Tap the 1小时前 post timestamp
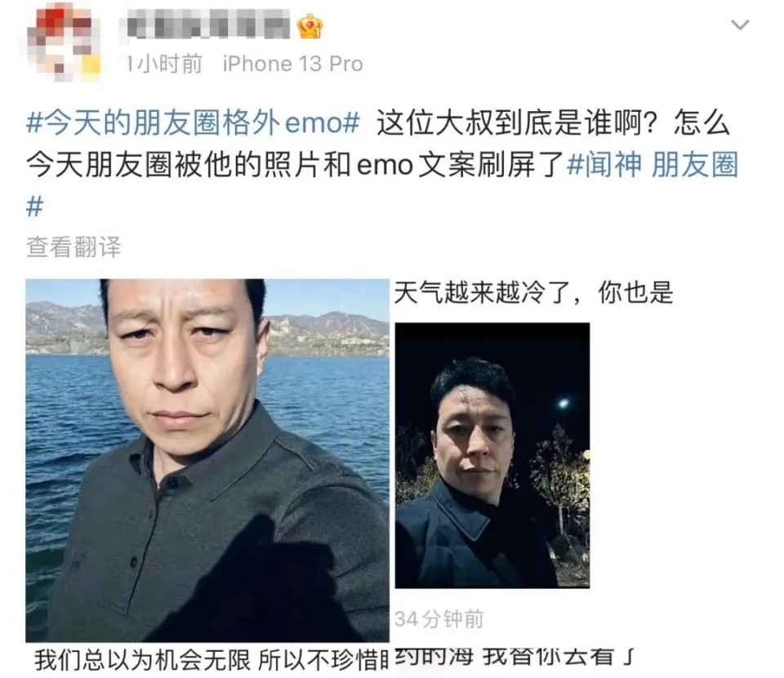Viewport: 784px width, 678px height. coord(163,64)
